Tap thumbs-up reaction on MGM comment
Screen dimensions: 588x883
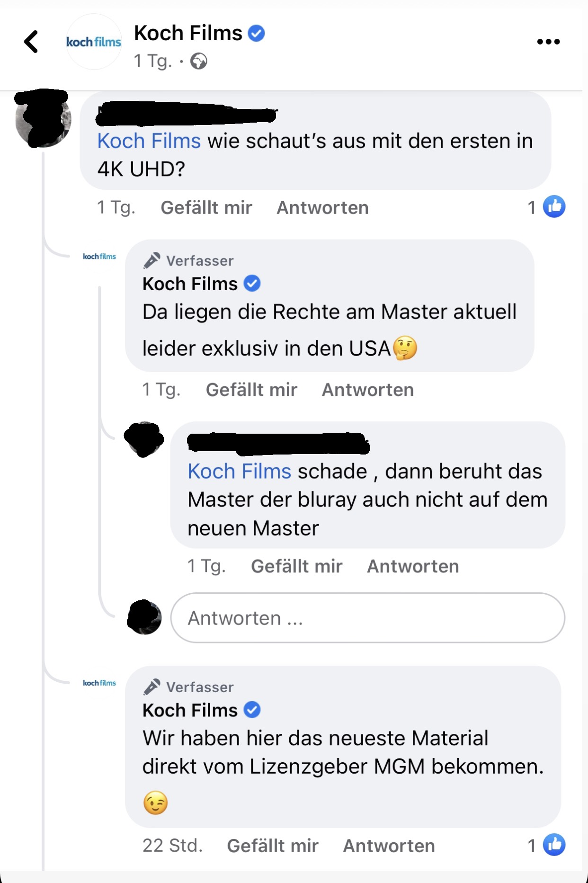(554, 845)
